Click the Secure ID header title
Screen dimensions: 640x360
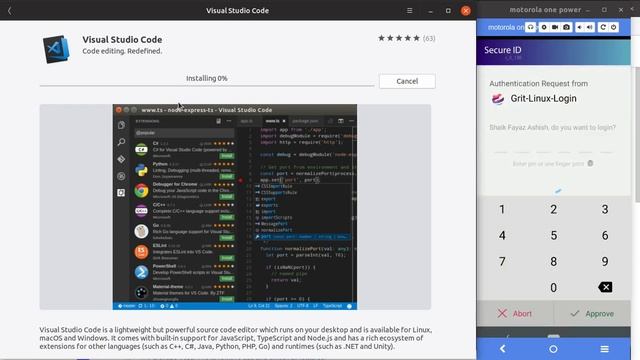coord(502,50)
